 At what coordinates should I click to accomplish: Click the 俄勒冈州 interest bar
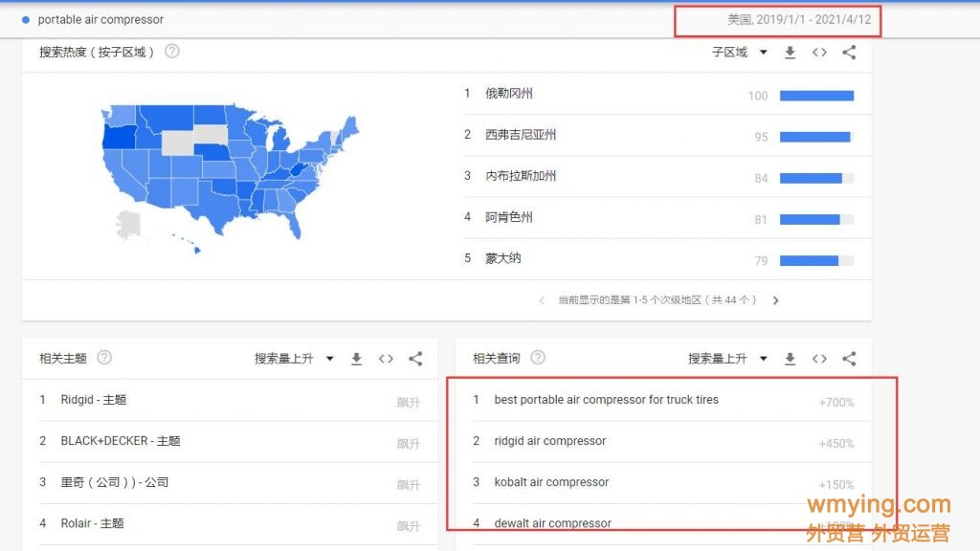[x=817, y=96]
